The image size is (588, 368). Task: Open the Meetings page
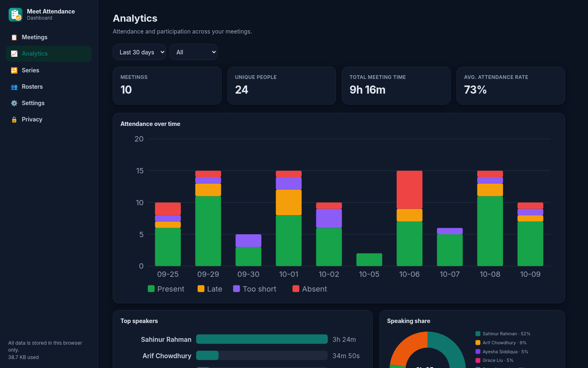click(49, 37)
